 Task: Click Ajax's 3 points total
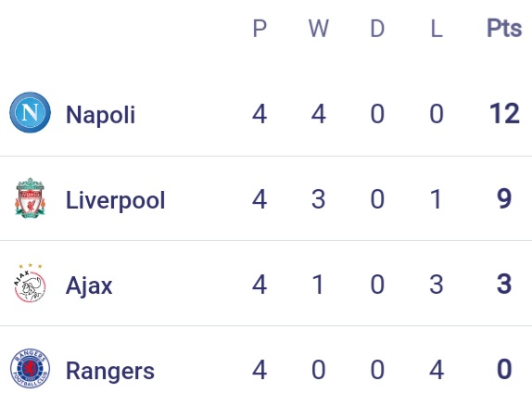pos(504,284)
